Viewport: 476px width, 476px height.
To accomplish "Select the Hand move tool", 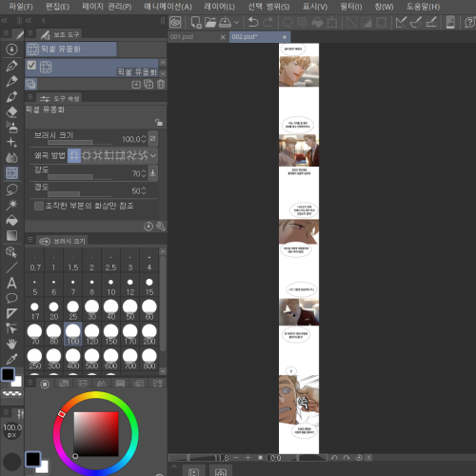I will (11, 344).
